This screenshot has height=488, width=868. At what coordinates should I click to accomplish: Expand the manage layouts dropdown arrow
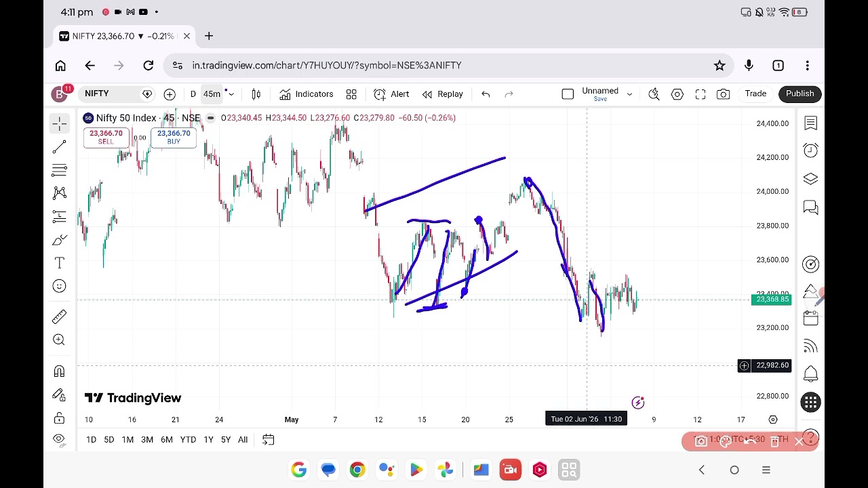pyautogui.click(x=629, y=94)
